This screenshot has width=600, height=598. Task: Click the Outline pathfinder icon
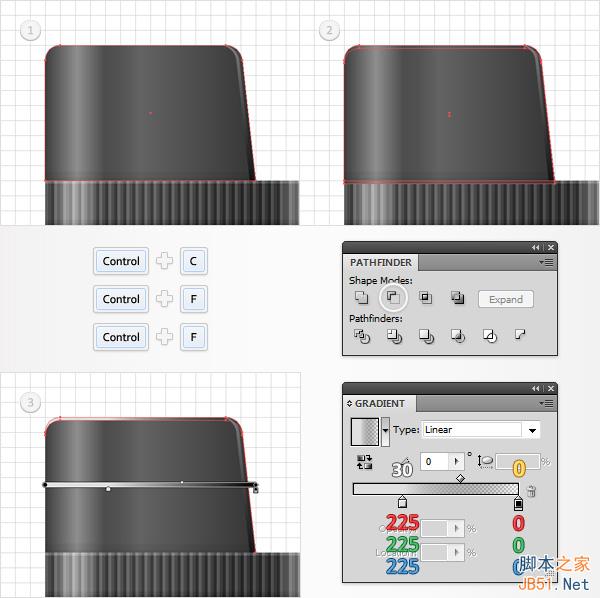(x=489, y=336)
